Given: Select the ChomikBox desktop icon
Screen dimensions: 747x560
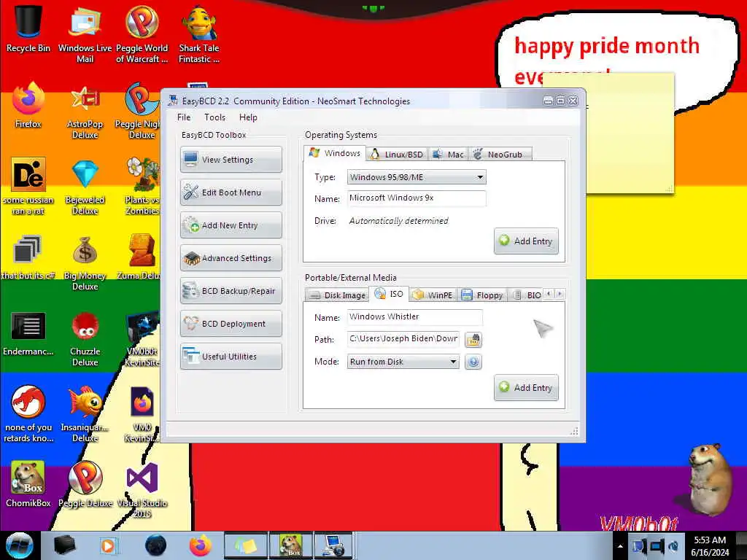Looking at the screenshot, I should point(28,484).
